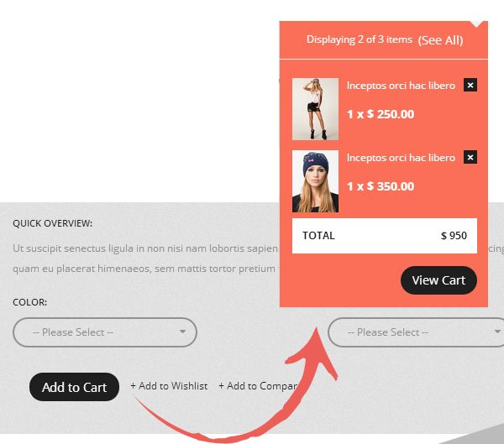This screenshot has width=504, height=444.
Task: Click the Displaying 2 of 3 items text
Action: click(360, 39)
